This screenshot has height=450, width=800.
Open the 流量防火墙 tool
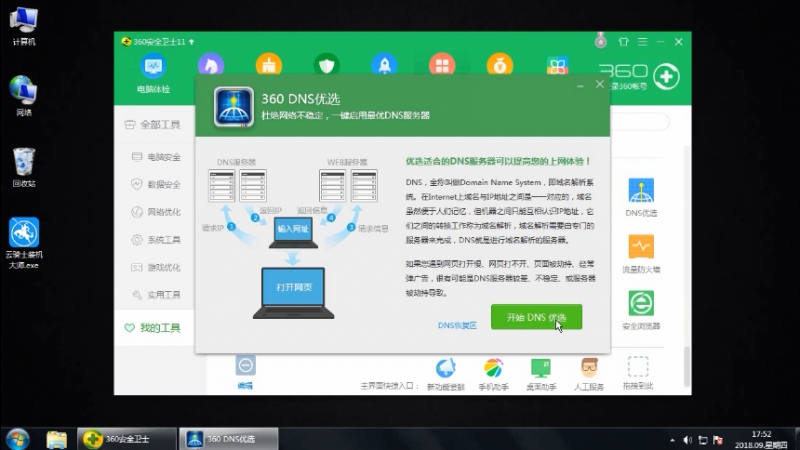[x=641, y=254]
